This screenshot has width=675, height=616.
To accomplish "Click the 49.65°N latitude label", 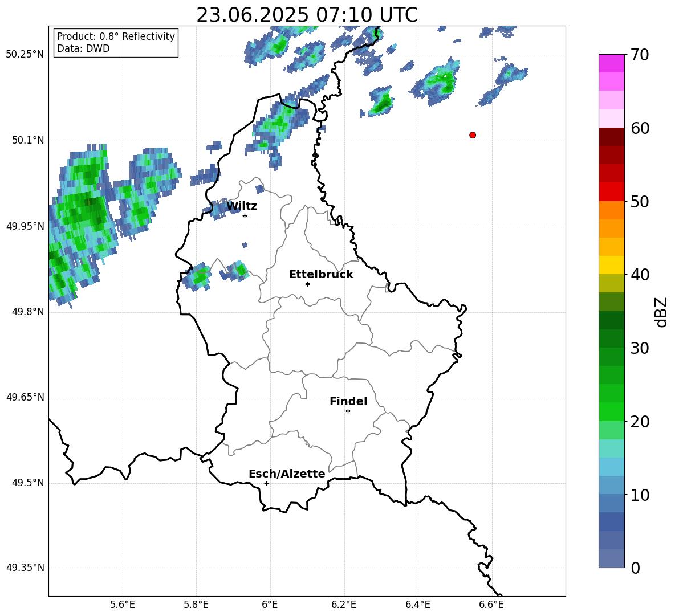I will pos(25,397).
